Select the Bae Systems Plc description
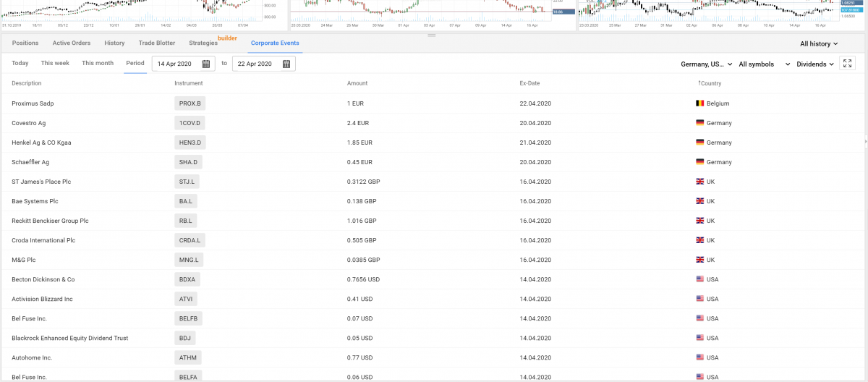Viewport: 868px width, 382px height. [x=35, y=201]
